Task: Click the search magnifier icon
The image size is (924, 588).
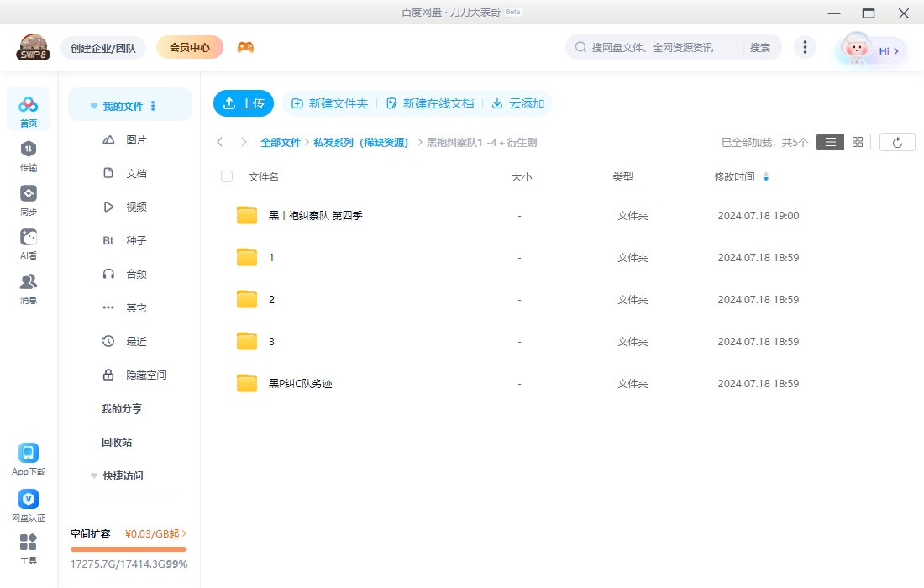Action: (580, 47)
